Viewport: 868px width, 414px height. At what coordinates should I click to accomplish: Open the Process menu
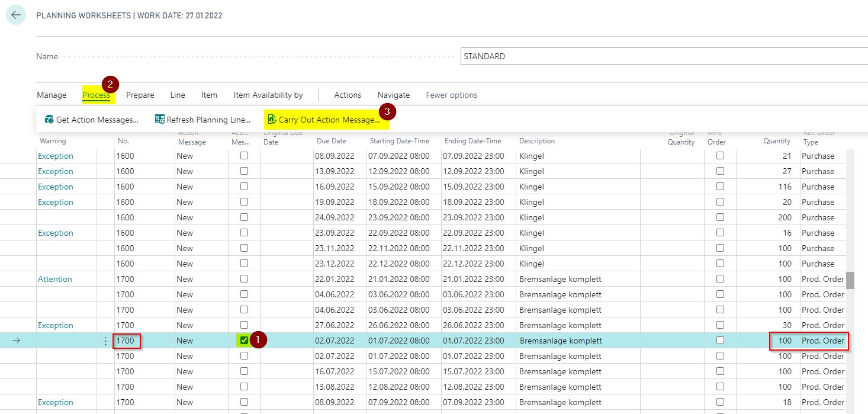pyautogui.click(x=97, y=95)
